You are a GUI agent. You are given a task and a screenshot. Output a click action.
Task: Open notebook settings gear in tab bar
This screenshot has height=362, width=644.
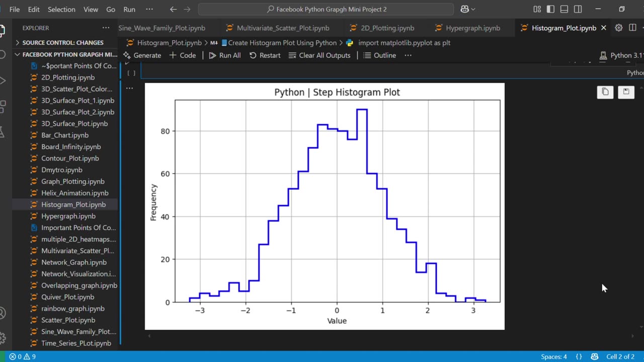coord(619,28)
